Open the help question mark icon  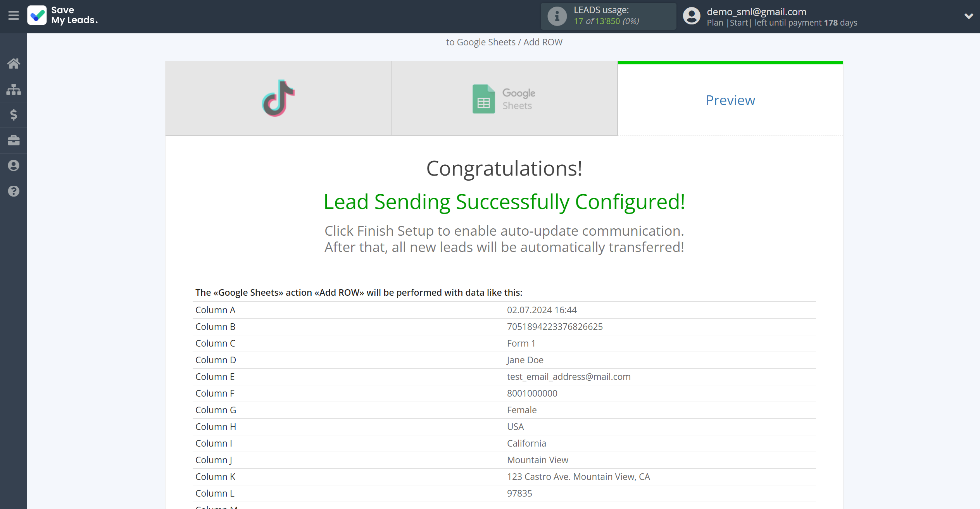pos(14,191)
